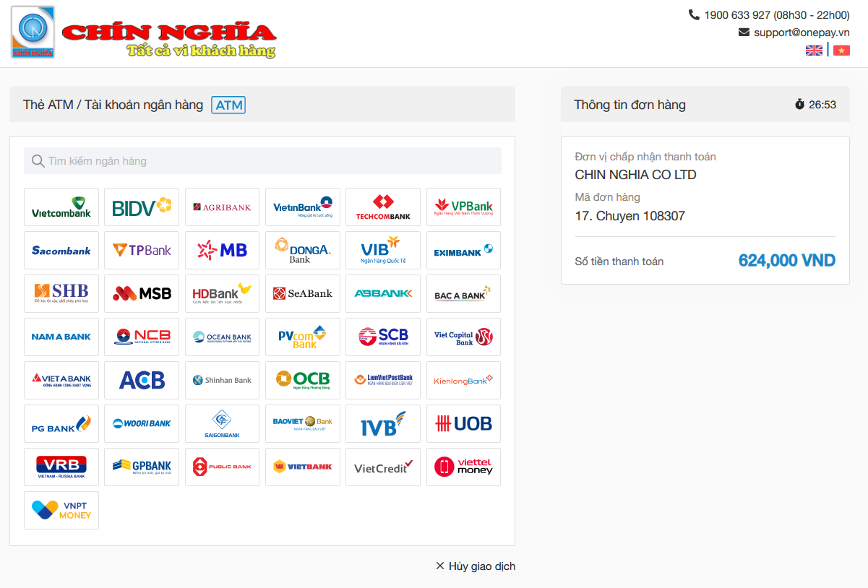868x588 pixels.
Task: Choose the VIB bank logo
Action: tap(383, 251)
